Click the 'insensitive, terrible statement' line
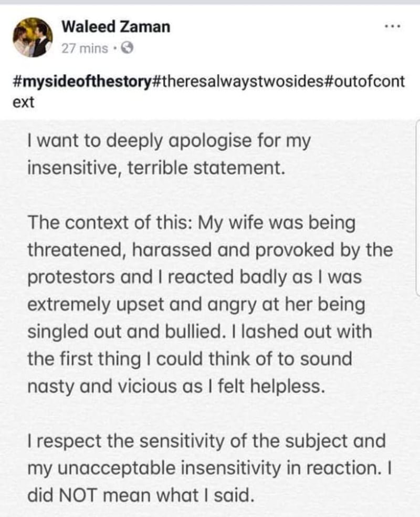 (156, 168)
